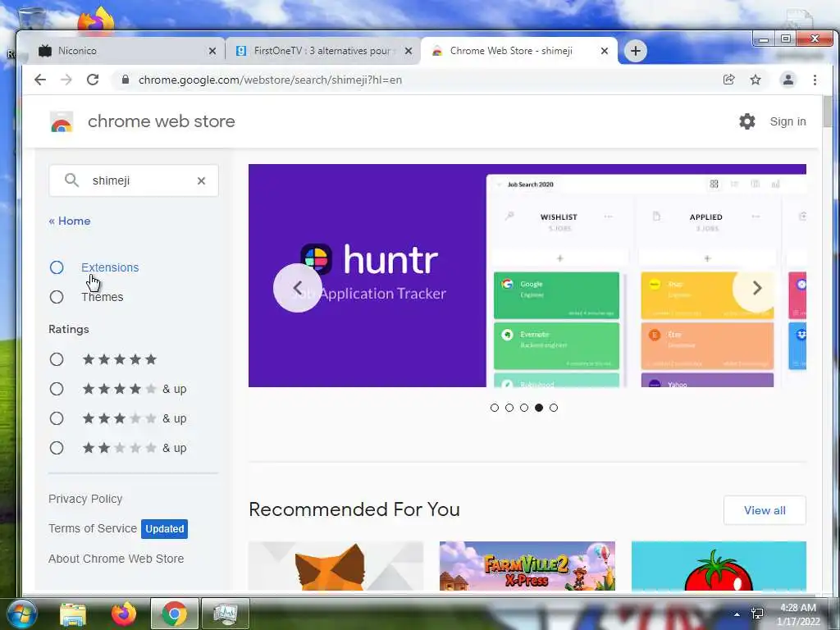The image size is (840, 630).
Task: Click the taskbar clock and date
Action: (798, 614)
